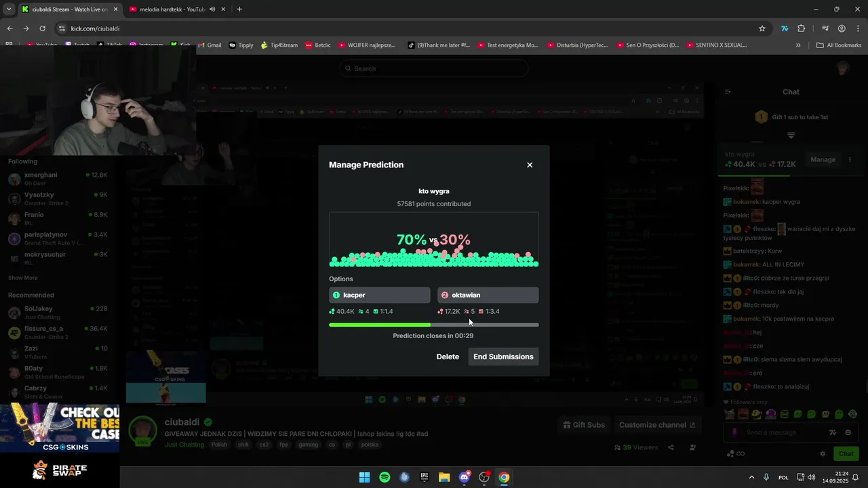The image size is (868, 488).
Task: Click the address bar showing kick.com/ciubaldi
Action: (407, 28)
